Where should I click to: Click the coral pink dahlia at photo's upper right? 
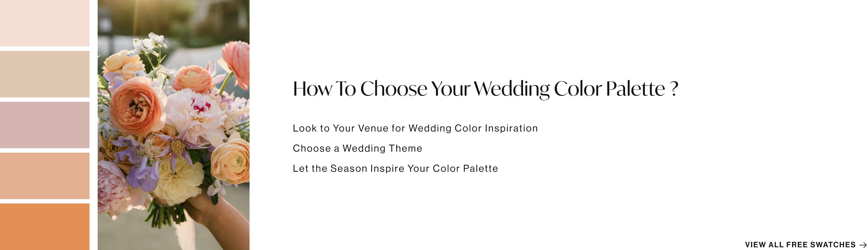[x=237, y=64]
